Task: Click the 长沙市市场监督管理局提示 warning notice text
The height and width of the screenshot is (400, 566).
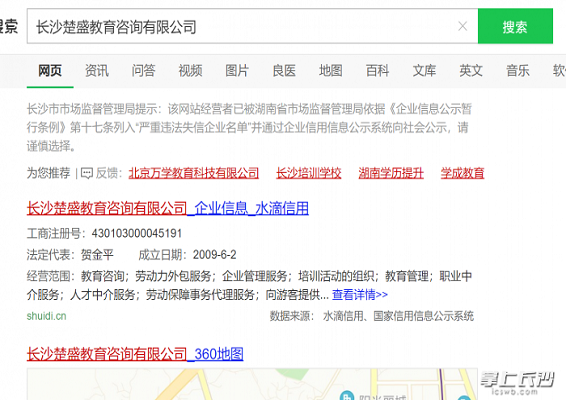Action: coord(249,127)
